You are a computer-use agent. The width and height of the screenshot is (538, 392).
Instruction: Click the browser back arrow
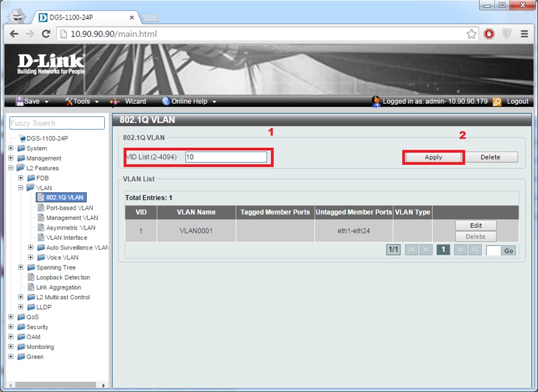click(x=14, y=34)
